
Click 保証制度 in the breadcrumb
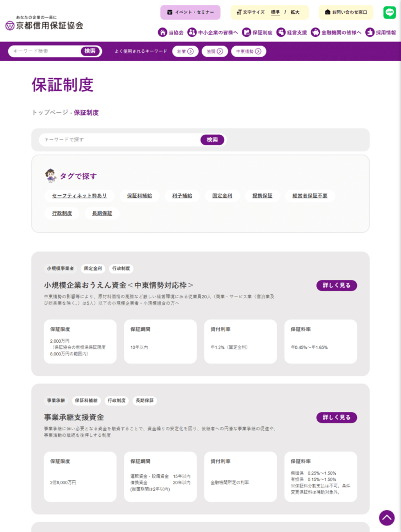click(86, 113)
